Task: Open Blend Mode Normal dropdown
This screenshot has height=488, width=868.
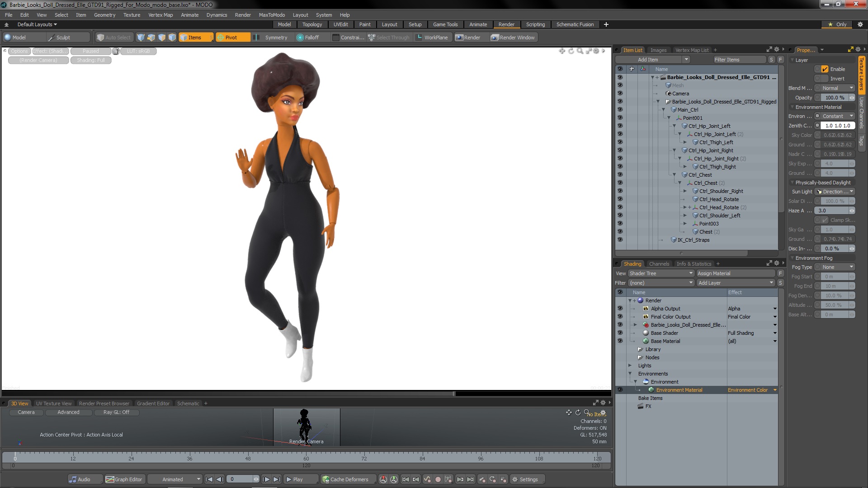Action: [x=838, y=88]
